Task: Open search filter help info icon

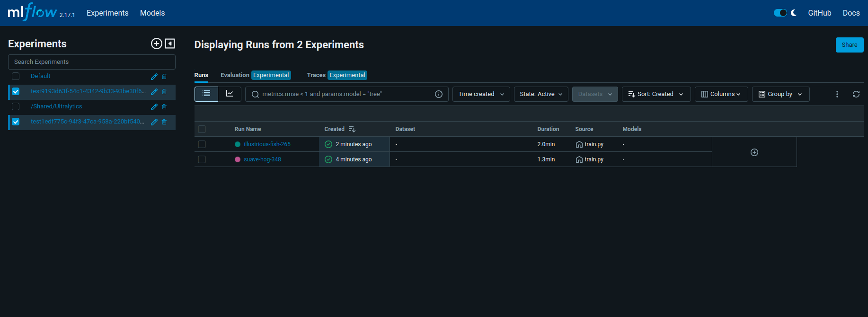Action: [x=439, y=94]
